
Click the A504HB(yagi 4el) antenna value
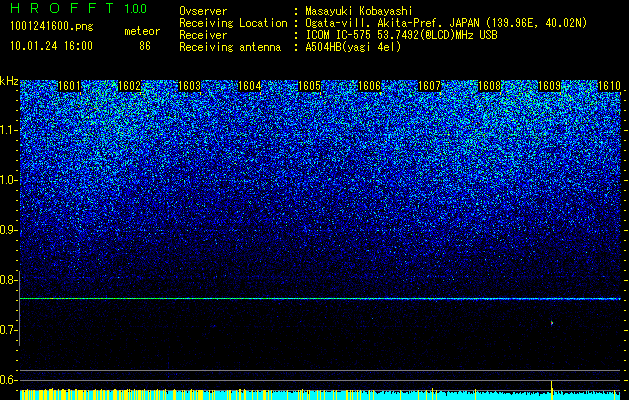353,47
